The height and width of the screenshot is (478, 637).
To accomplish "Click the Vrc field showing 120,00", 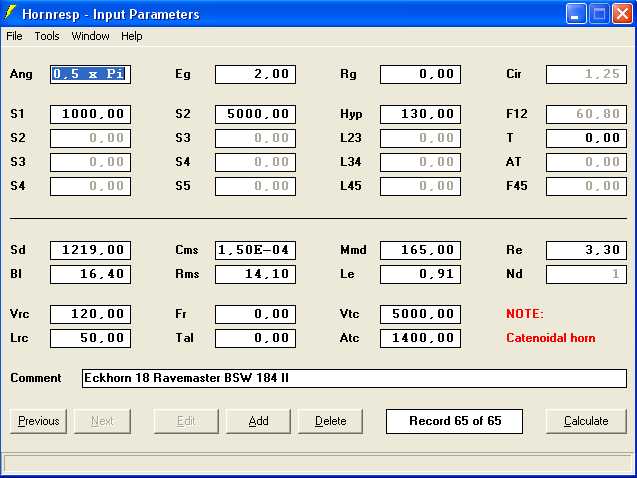I will click(x=90, y=314).
